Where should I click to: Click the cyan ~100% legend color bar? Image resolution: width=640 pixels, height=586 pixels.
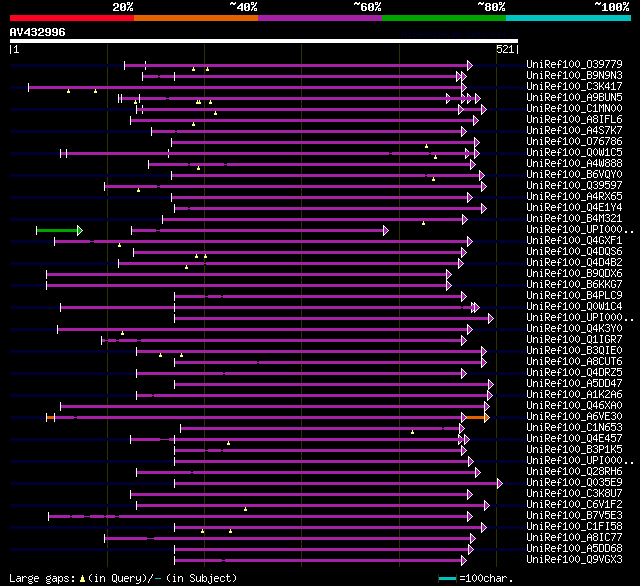pyautogui.click(x=569, y=18)
